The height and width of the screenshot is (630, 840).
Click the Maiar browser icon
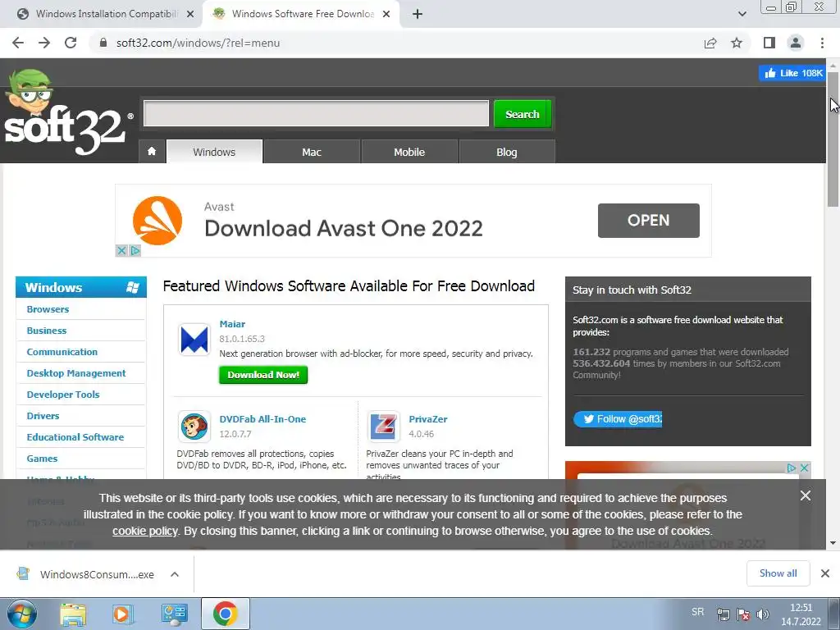coord(194,340)
